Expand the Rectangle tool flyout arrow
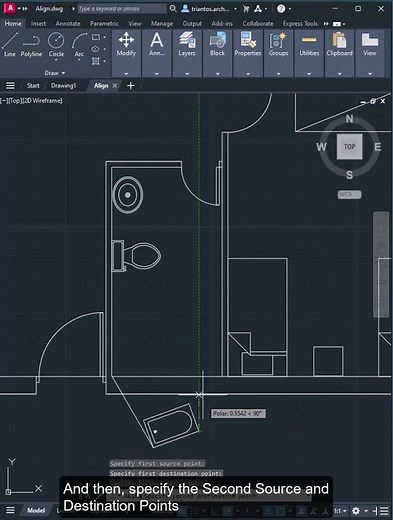Image resolution: width=393 pixels, height=520 pixels. [105, 37]
